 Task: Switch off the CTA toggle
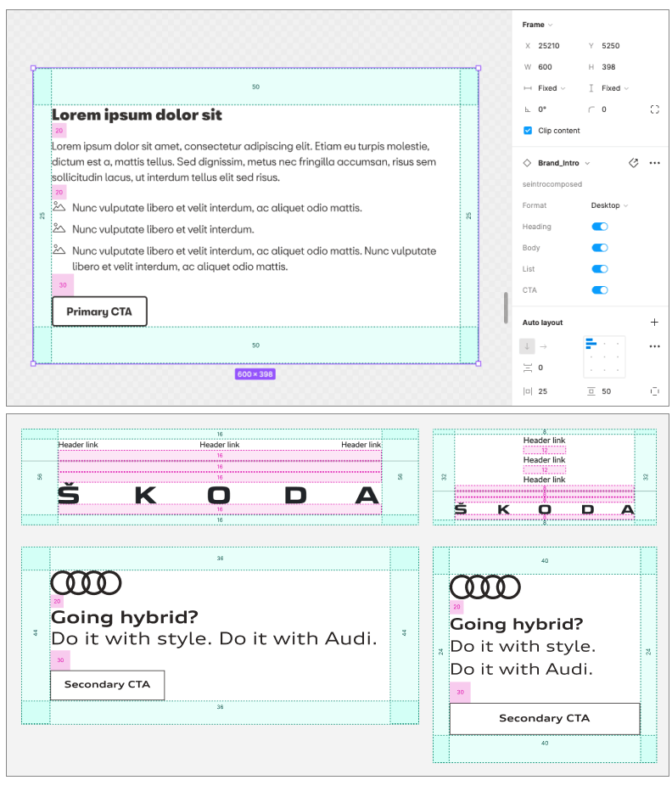[599, 290]
